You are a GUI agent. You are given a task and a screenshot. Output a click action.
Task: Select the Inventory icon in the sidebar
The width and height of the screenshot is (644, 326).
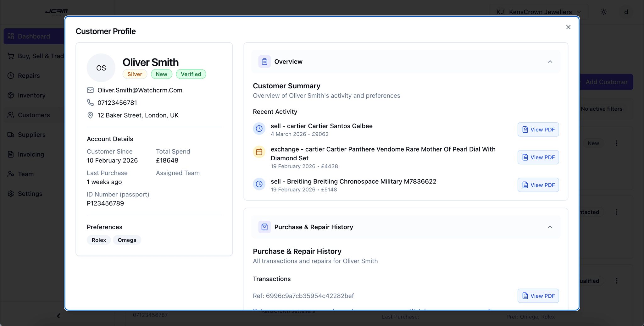10,95
